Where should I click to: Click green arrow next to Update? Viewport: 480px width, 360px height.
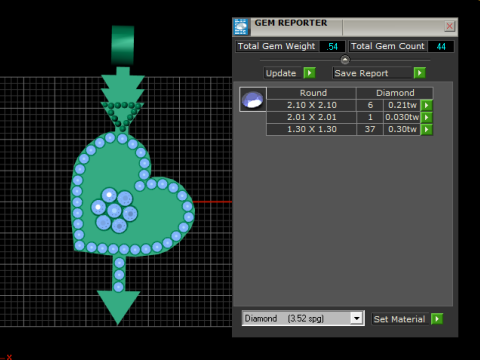click(310, 73)
